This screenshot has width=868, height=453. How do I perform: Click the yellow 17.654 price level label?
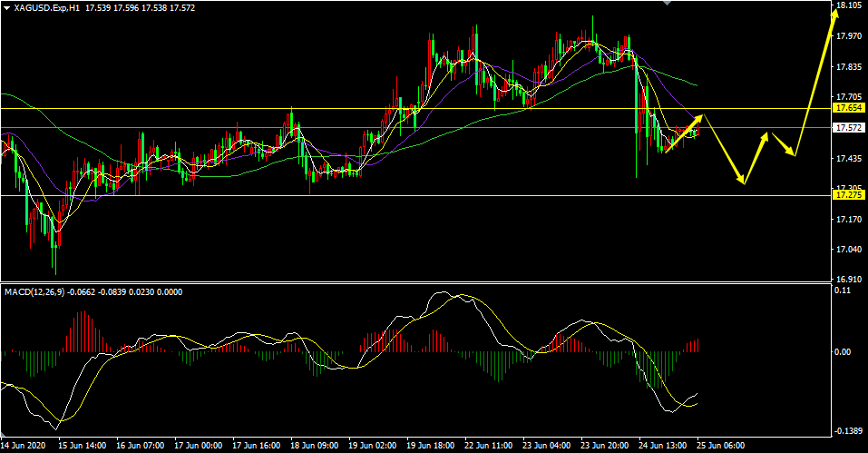pos(850,108)
